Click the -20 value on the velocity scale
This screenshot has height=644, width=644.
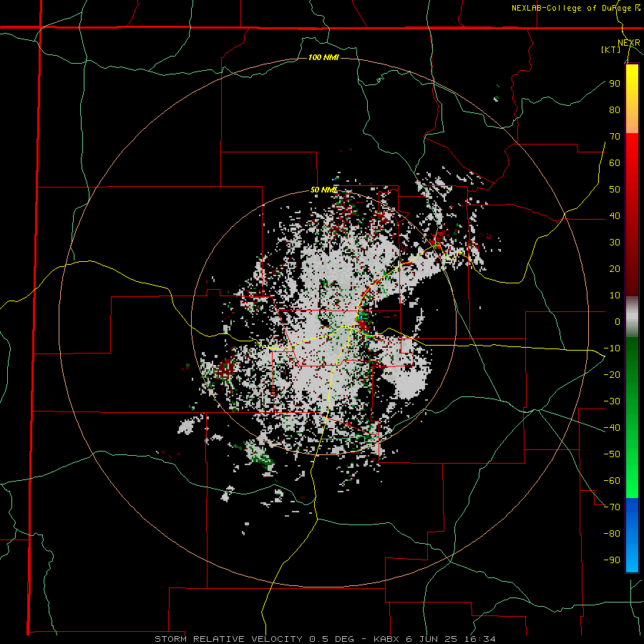[612, 374]
